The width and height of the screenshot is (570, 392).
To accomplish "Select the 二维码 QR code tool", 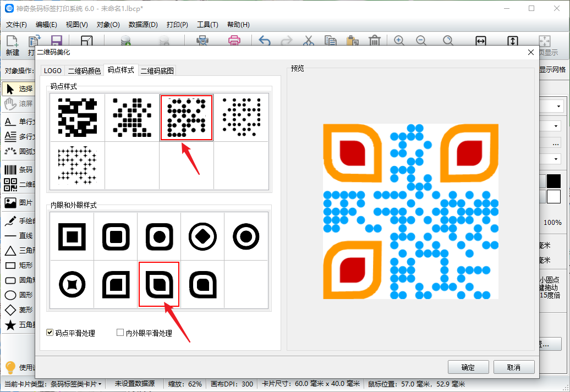I will (19, 185).
